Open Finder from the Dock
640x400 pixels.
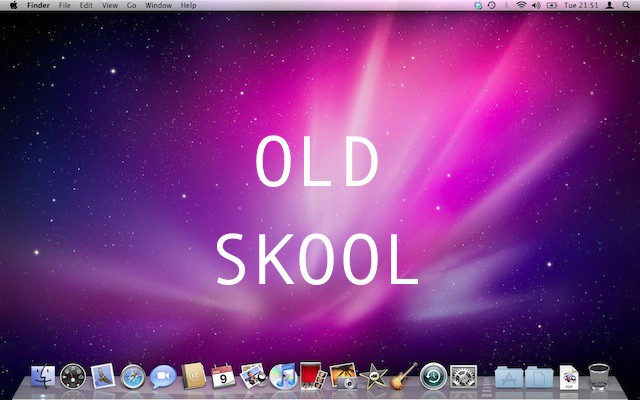[43, 377]
